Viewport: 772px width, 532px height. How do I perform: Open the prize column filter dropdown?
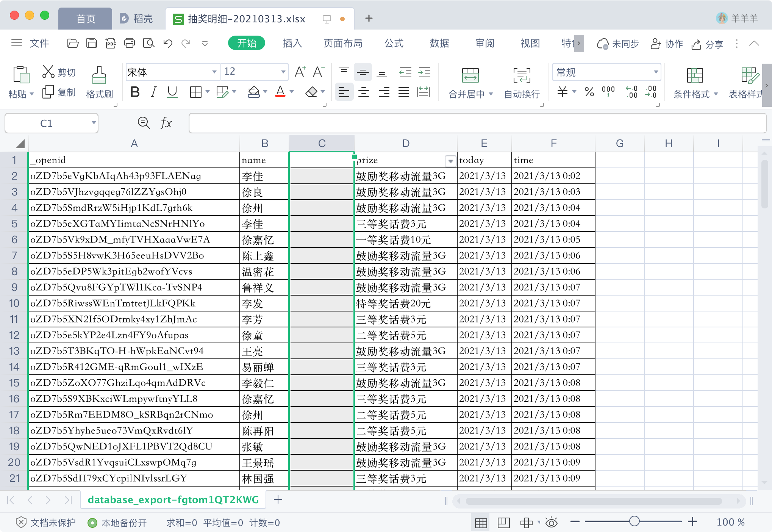[x=450, y=161]
